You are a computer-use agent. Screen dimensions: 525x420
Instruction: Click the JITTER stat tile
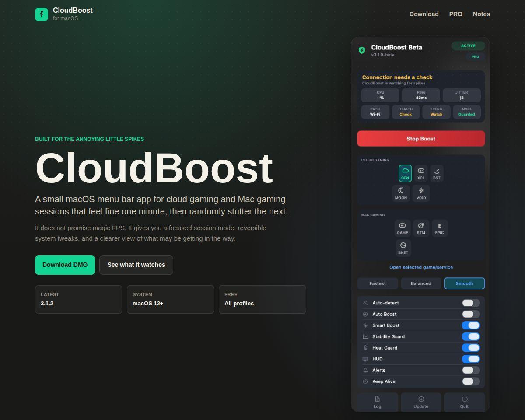tap(462, 95)
